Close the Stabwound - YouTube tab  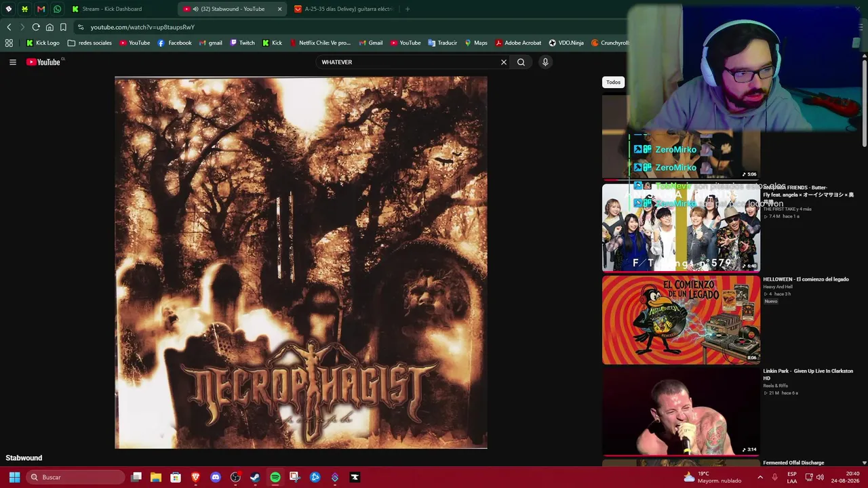[279, 9]
